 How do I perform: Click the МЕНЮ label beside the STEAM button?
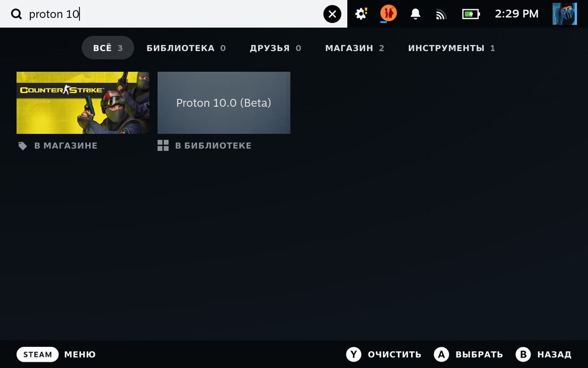click(x=80, y=354)
